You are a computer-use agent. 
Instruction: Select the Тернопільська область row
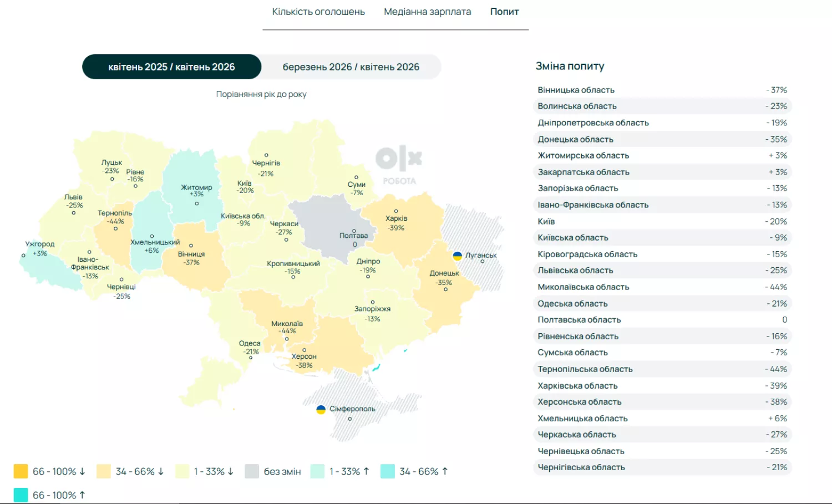pyautogui.click(x=662, y=369)
